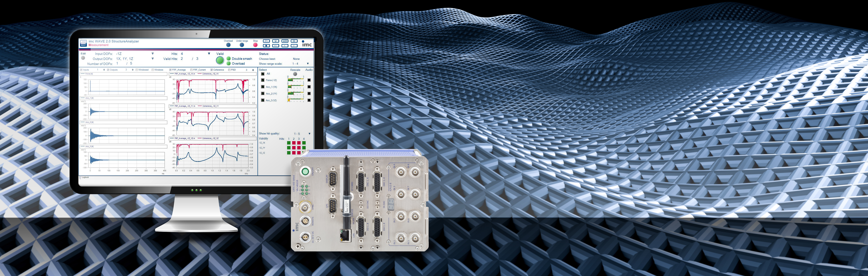
Task: Click the previous < toolbar icon
Action: (285, 46)
